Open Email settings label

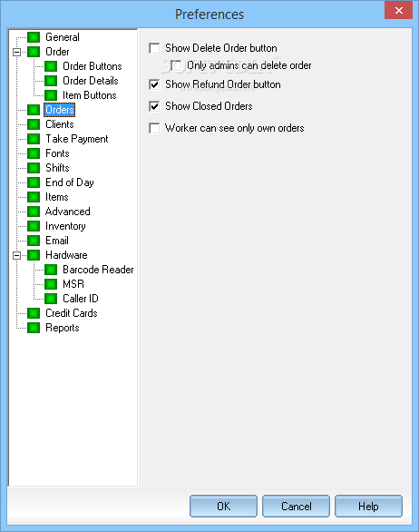[57, 241]
